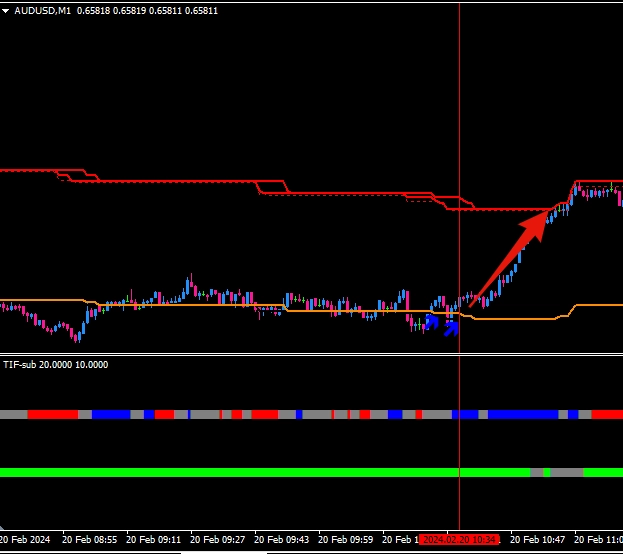623x554 pixels.
Task: Click the 20 Feb 2024 date label
Action: [x=25, y=539]
